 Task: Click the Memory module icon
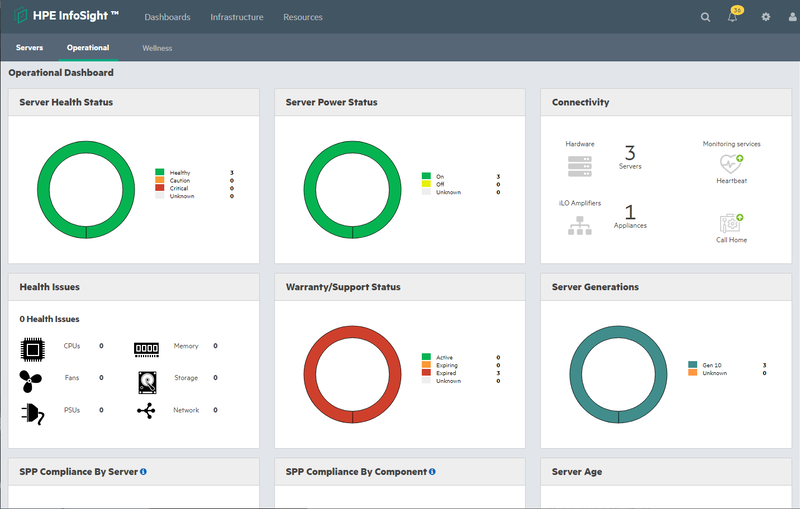[x=146, y=349]
